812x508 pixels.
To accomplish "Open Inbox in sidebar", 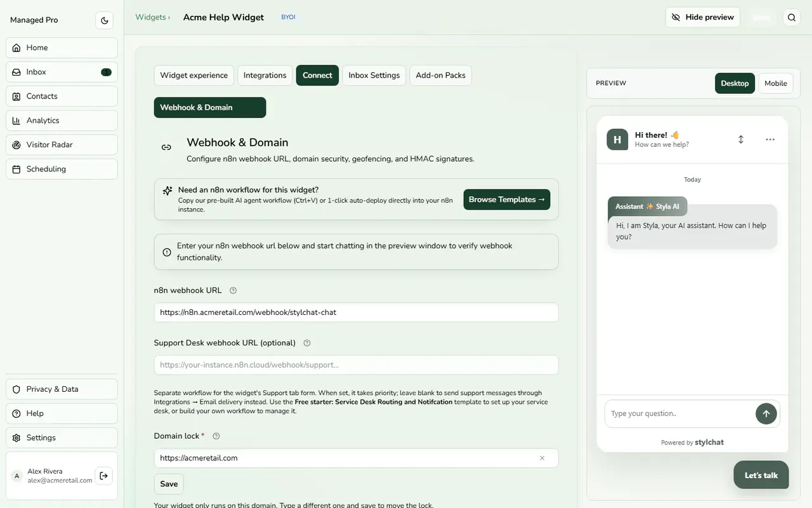I will [62, 72].
